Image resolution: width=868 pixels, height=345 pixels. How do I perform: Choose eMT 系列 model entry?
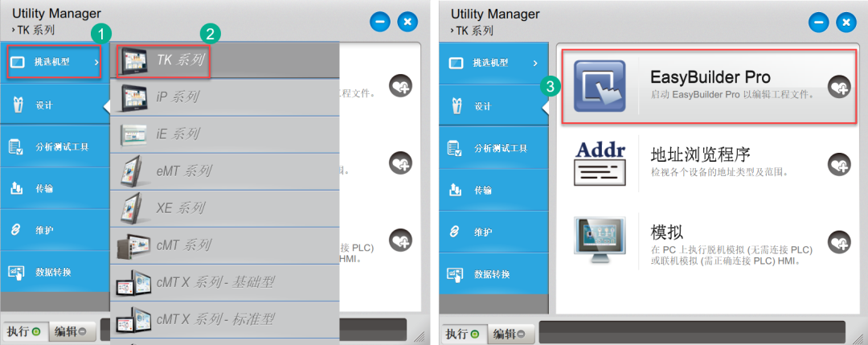225,171
